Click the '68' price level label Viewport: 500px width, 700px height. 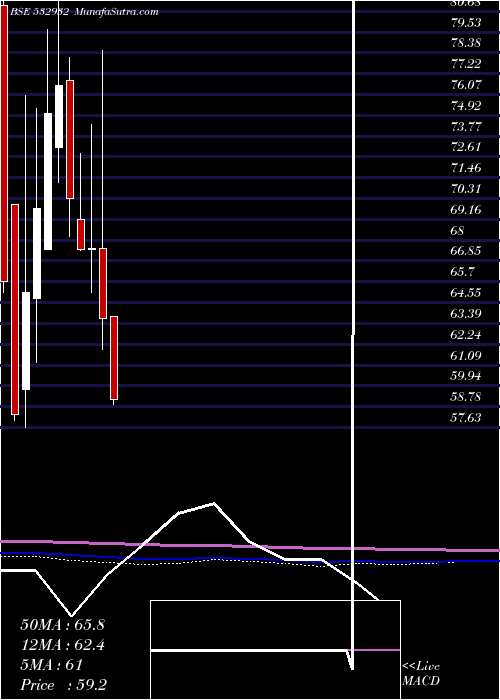point(458,231)
